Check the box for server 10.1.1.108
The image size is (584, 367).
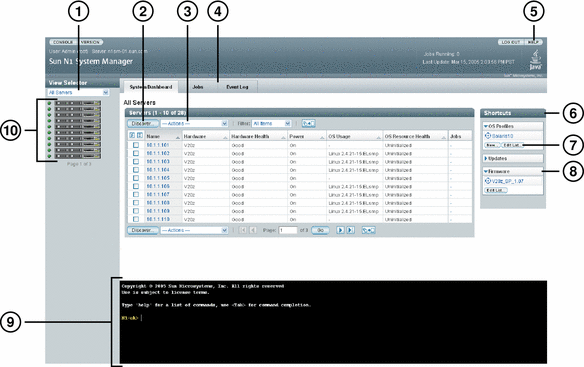pyautogui.click(x=136, y=202)
